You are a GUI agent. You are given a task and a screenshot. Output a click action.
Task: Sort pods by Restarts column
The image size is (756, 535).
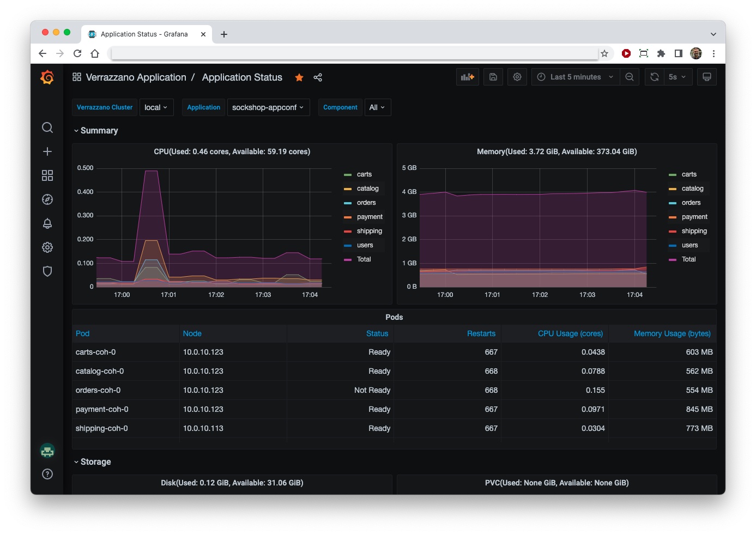pos(480,333)
